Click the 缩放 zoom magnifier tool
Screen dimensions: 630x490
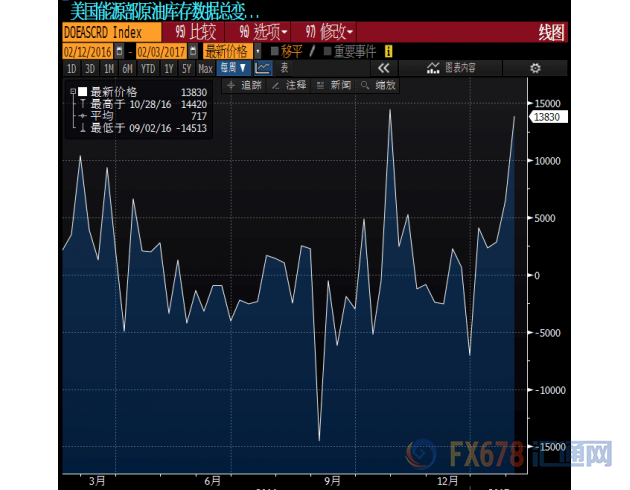pyautogui.click(x=381, y=86)
